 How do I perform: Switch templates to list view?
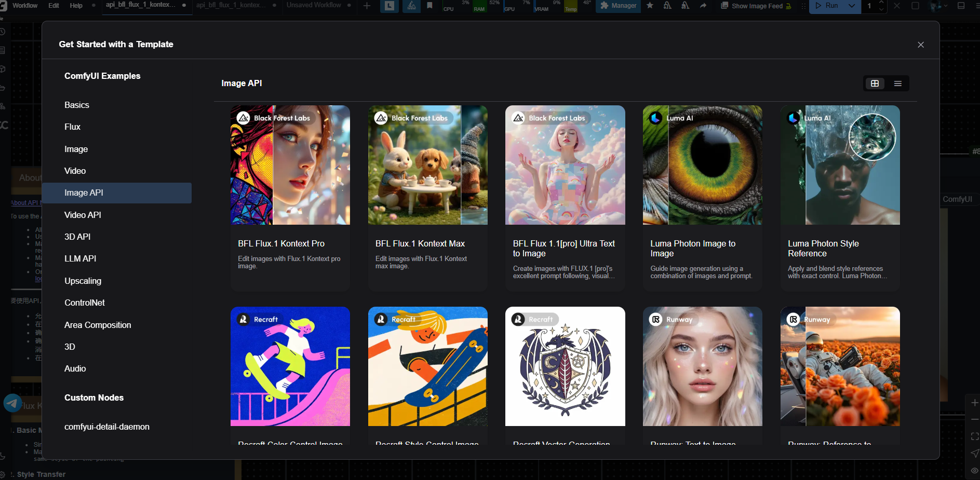point(897,84)
